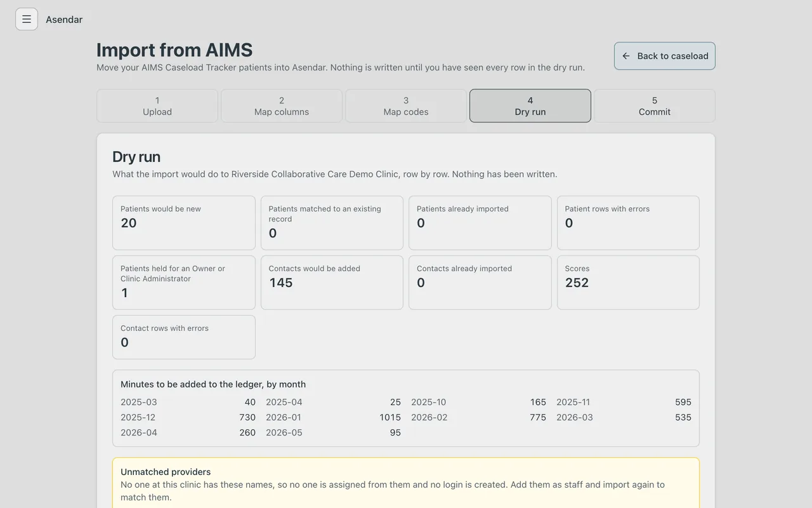Click Patients held for Owner or Administrator card
Screen dimensions: 812x508
[184, 283]
